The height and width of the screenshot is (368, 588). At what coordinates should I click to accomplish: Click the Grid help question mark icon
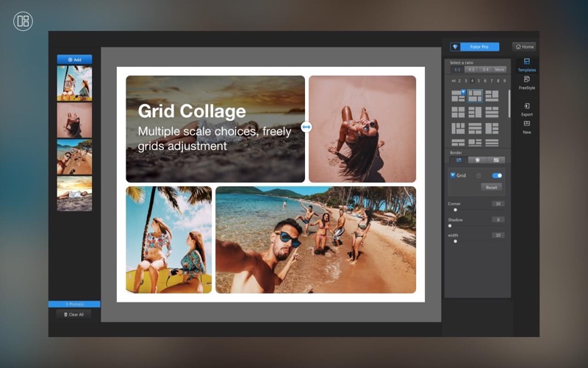pos(478,175)
